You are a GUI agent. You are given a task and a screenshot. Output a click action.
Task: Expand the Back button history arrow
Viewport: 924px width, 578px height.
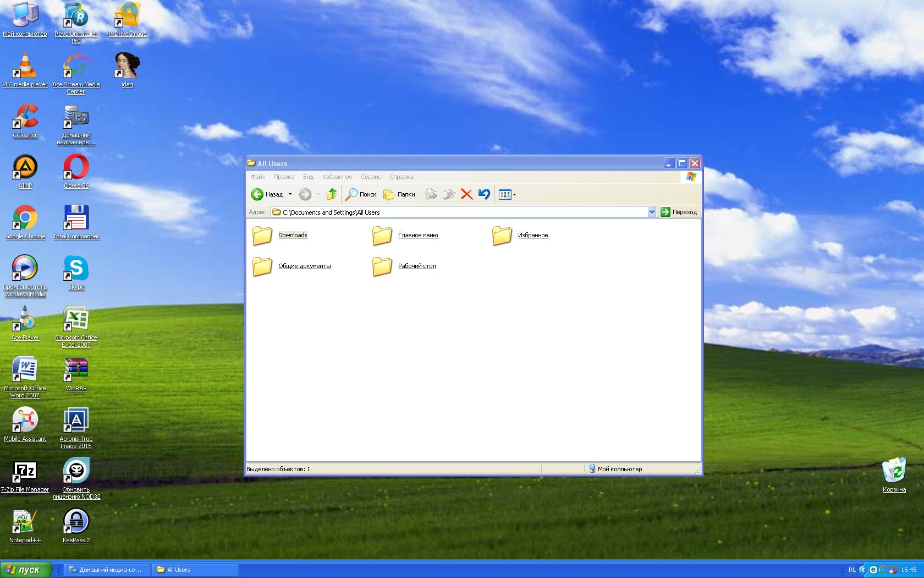pos(290,194)
